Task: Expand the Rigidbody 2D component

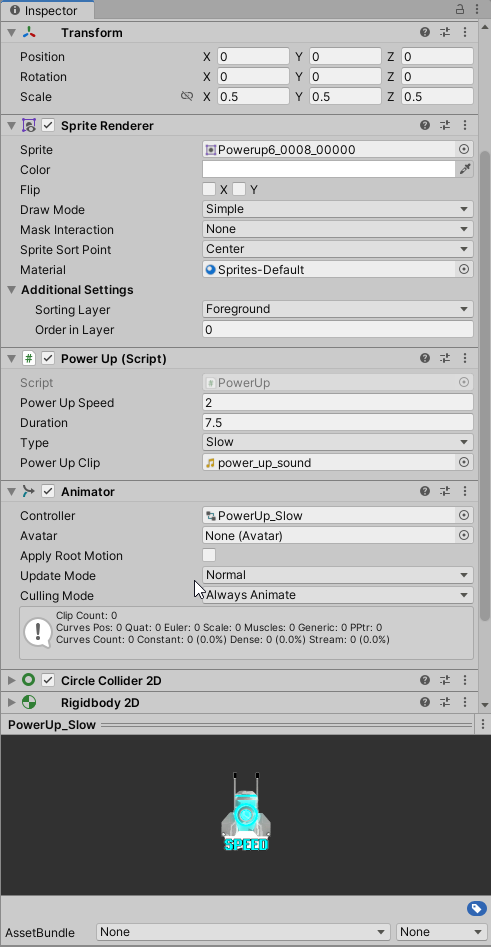Action: 11,703
